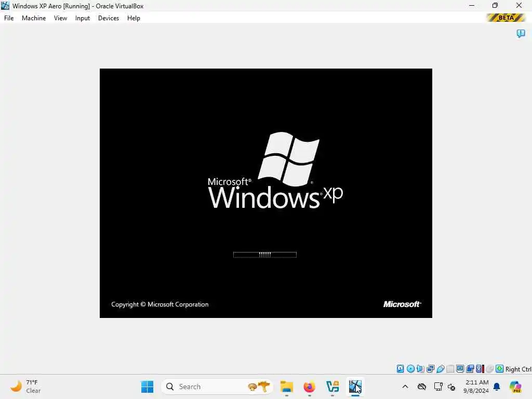The width and height of the screenshot is (532, 399).
Task: Open the notification center speech bubble icon
Action: pyautogui.click(x=521, y=33)
